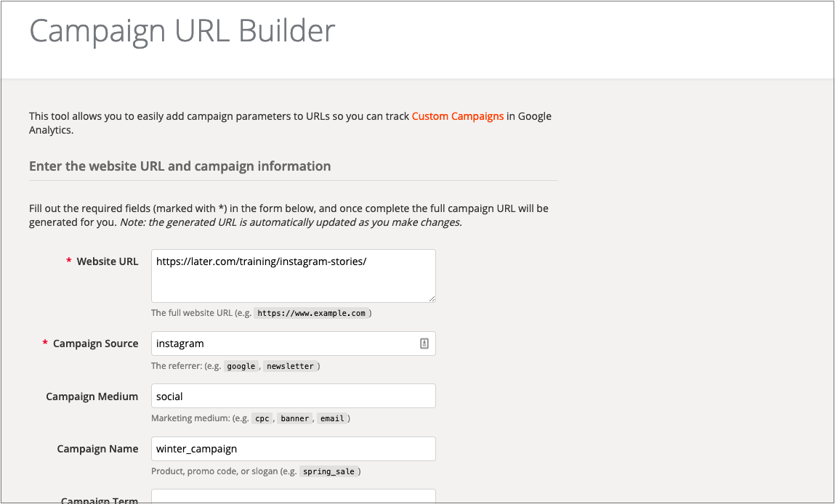Click the resize handle of Website URL box
Viewport: 835px width, 504px height.
click(432, 298)
